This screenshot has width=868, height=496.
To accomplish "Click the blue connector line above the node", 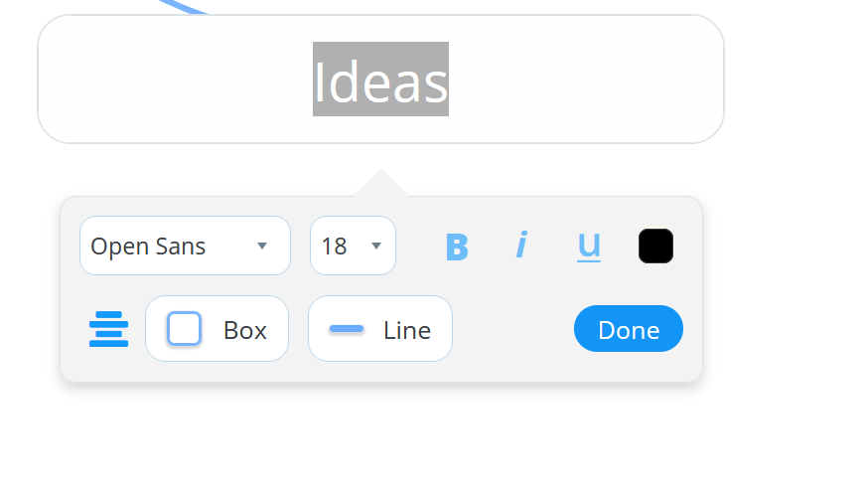I will pyautogui.click(x=184, y=6).
